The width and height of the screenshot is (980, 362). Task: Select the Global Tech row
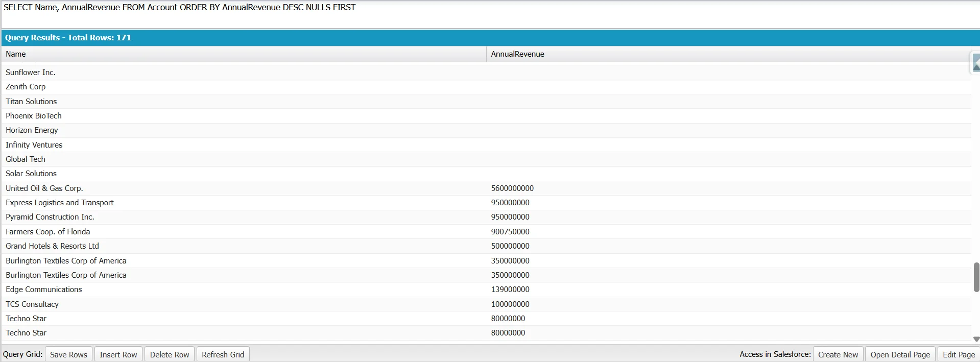click(486, 159)
